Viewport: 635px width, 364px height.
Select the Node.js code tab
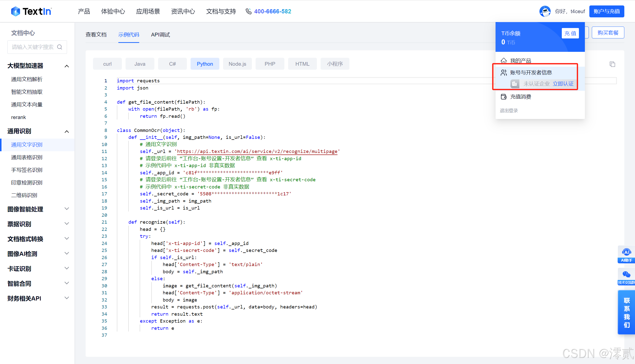click(237, 64)
